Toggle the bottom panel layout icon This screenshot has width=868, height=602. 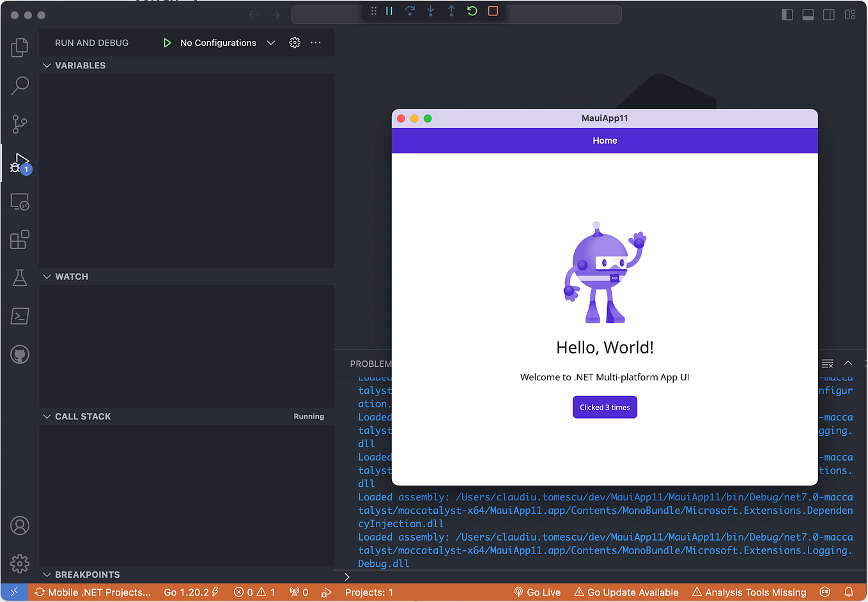(x=808, y=15)
